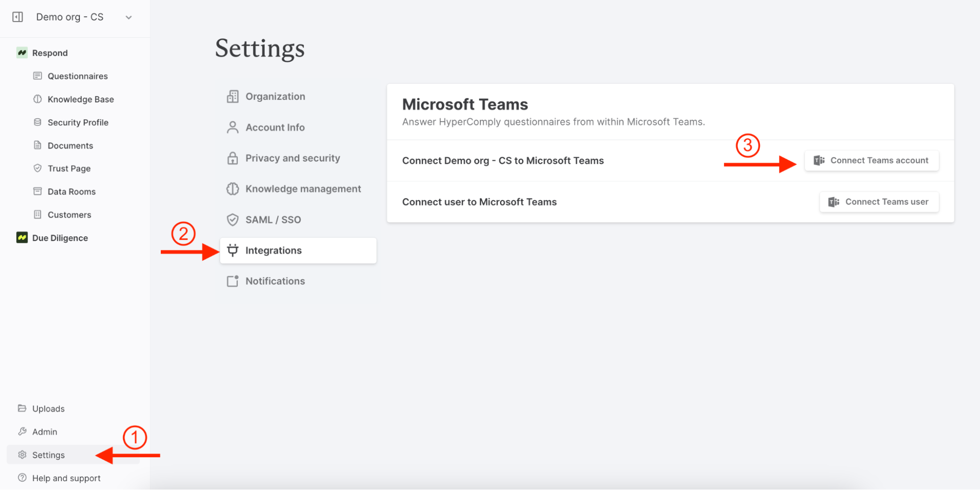Screen dimensions: 980x490
Task: Click the Teams logo in Connect Teams account
Action: [x=819, y=161]
